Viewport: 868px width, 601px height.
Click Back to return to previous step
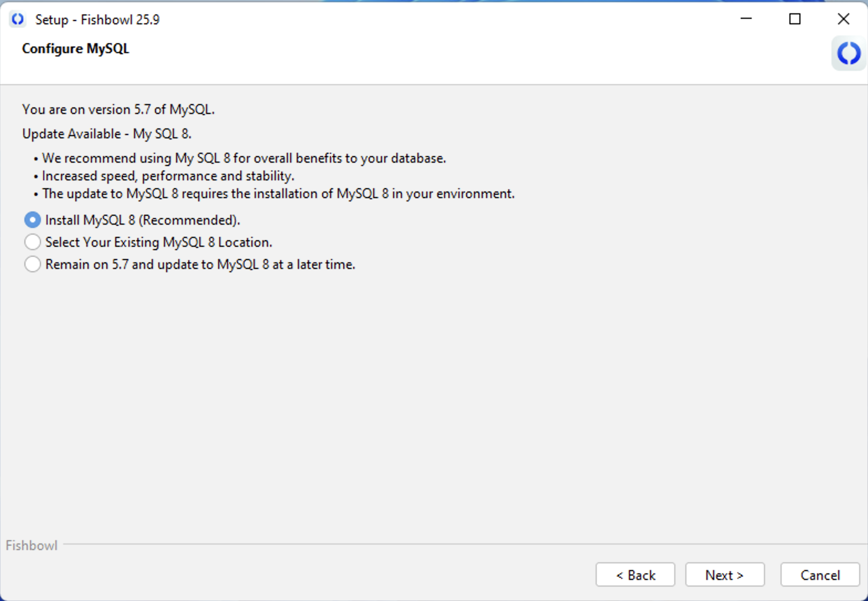(635, 574)
